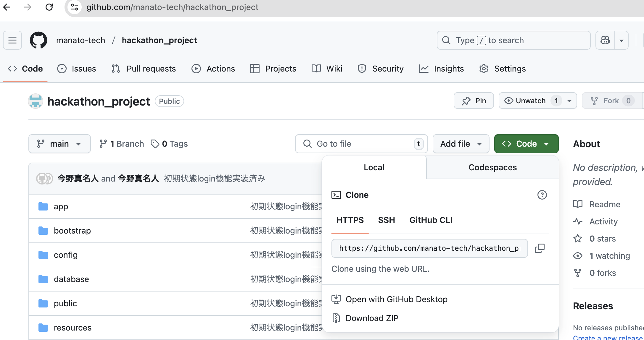Viewport: 644px width, 340px height.
Task: Copy the HTTPS clone URL to clipboard
Action: pyautogui.click(x=540, y=248)
